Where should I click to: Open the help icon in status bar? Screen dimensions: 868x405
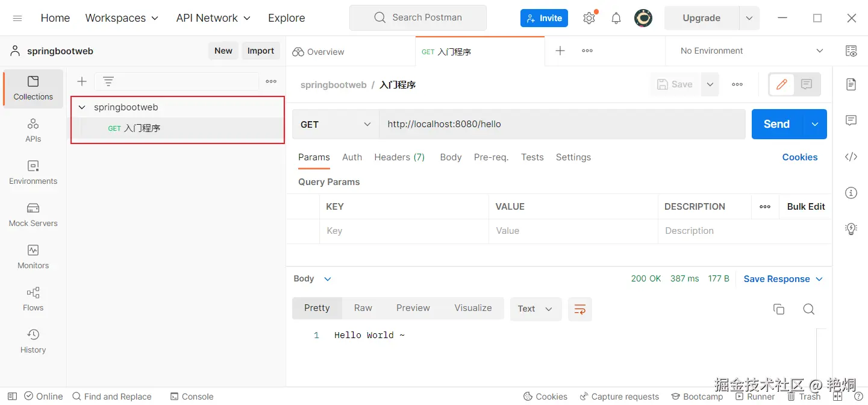[859, 397]
